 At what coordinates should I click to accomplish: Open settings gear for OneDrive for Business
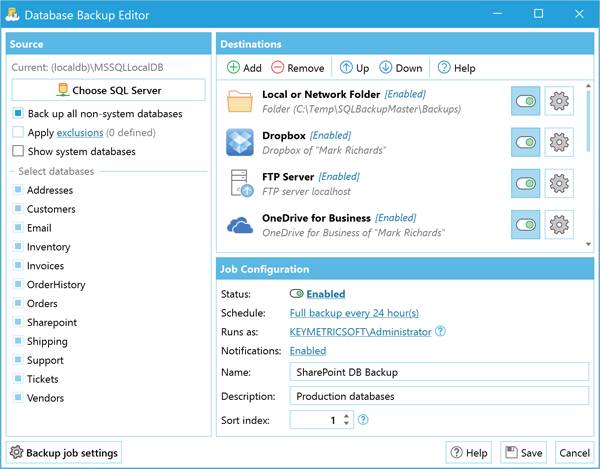[559, 225]
